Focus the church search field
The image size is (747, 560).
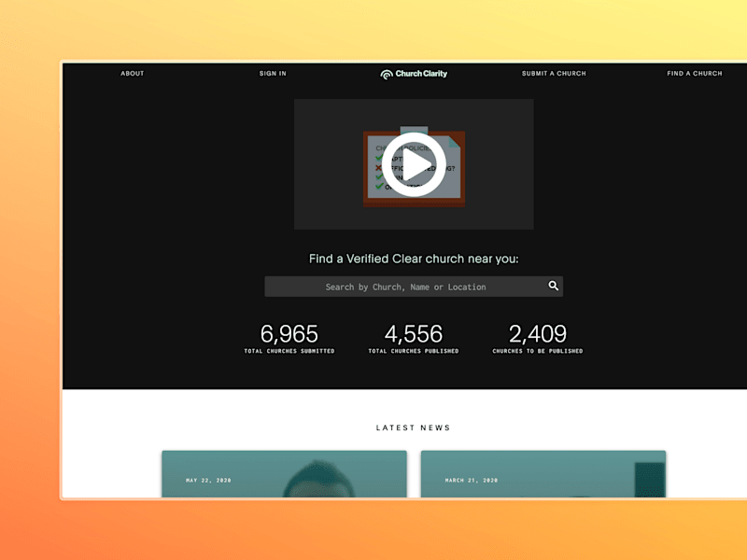coord(414,287)
